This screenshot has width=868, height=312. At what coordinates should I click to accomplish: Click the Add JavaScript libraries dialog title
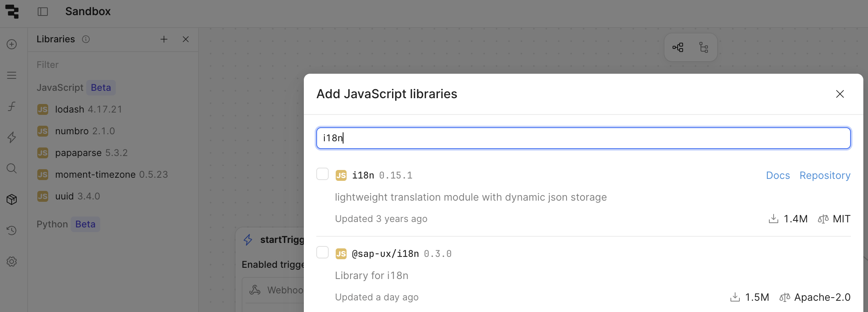[387, 94]
